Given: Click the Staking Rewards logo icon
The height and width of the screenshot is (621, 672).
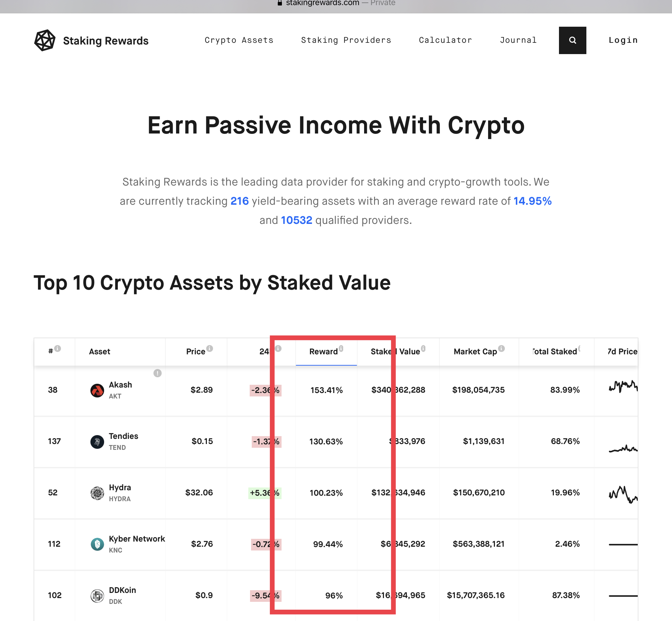Looking at the screenshot, I should (45, 40).
